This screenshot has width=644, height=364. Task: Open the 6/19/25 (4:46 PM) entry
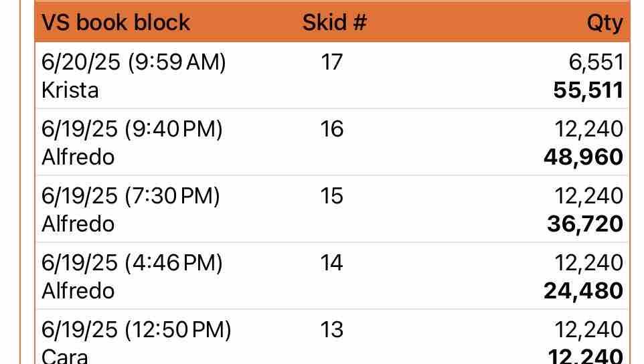(x=132, y=262)
